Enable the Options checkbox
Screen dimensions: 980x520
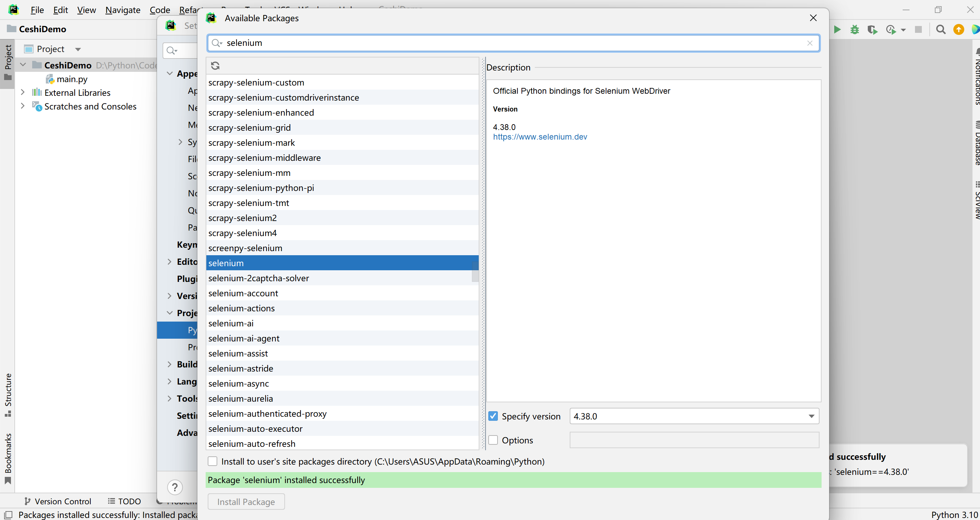(x=493, y=440)
